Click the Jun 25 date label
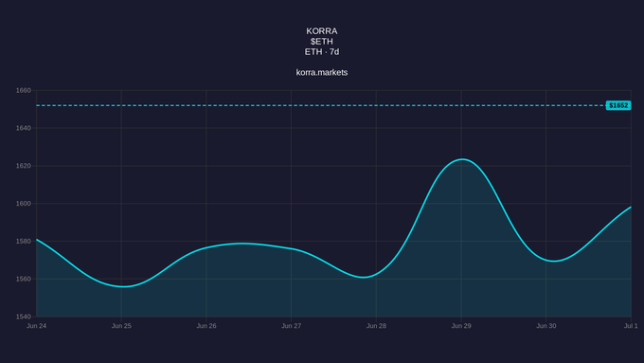Viewport: 644px width, 363px height. pyautogui.click(x=121, y=326)
